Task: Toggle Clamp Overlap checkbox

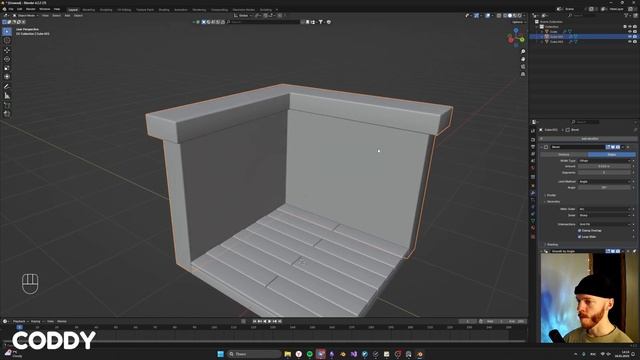Action: coord(580,231)
